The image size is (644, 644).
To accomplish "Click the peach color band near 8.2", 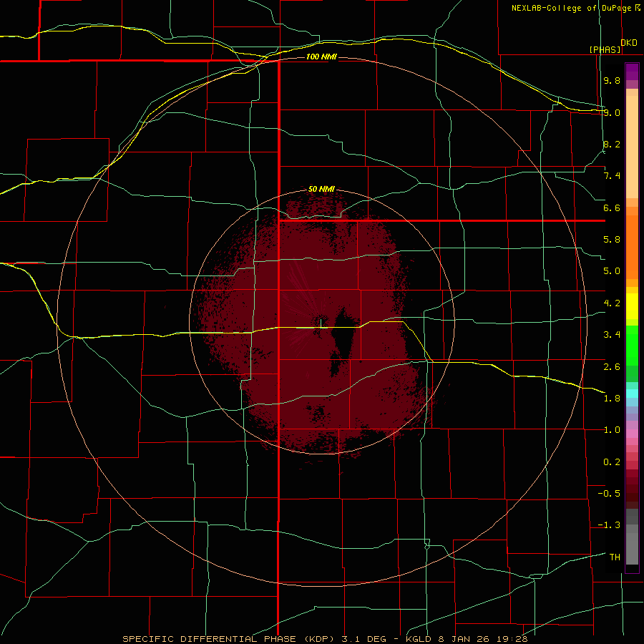I will coord(632,147).
